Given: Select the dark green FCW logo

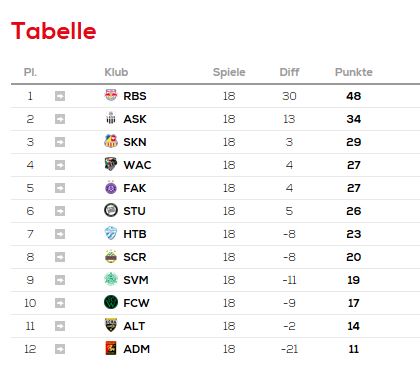Looking at the screenshot, I should point(111,302).
